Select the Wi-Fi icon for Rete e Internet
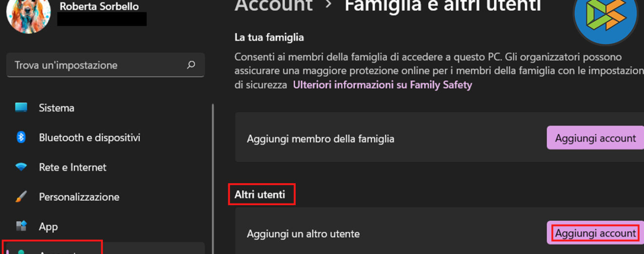Screen dimensions: 644x254 21,167
